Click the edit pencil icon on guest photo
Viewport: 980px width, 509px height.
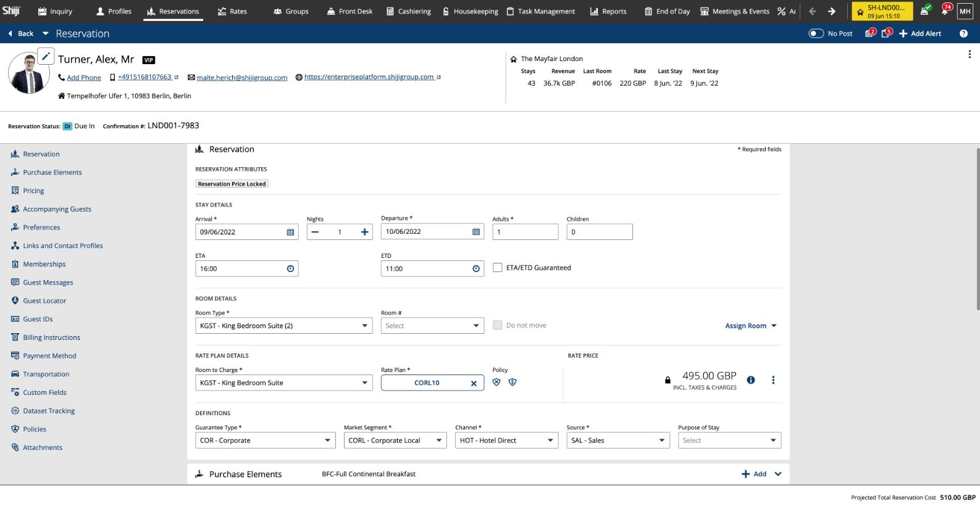46,56
